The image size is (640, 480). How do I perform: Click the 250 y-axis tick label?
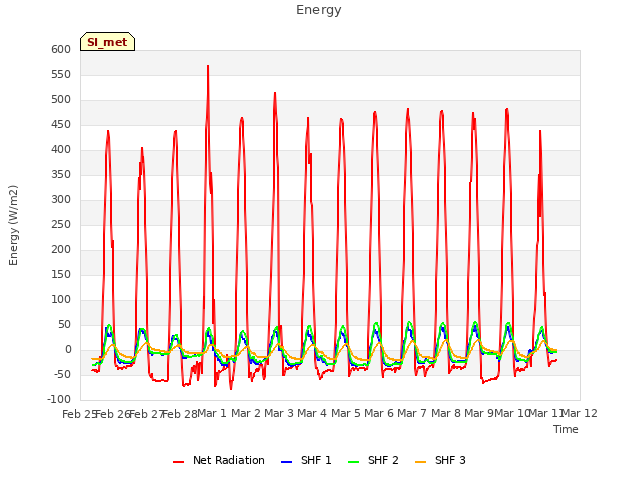tap(61, 224)
